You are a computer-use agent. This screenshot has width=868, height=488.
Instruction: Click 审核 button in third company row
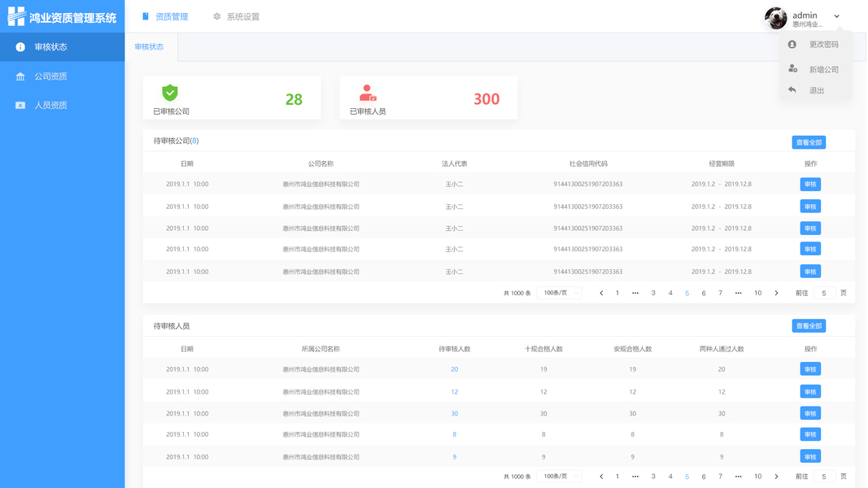[x=810, y=228]
